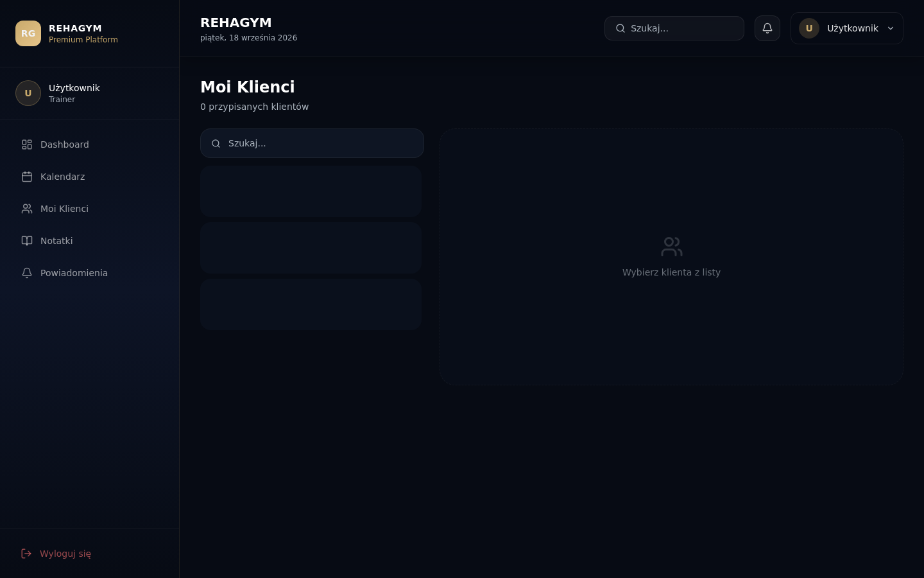Viewport: 924px width, 578px height.
Task: Click the Powiadomienia bell icon in sidebar
Action: pos(27,273)
